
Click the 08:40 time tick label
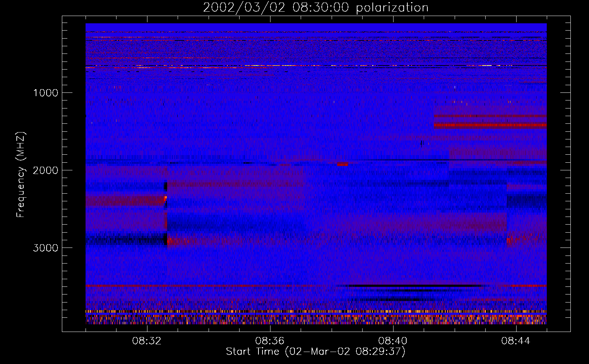tap(393, 341)
